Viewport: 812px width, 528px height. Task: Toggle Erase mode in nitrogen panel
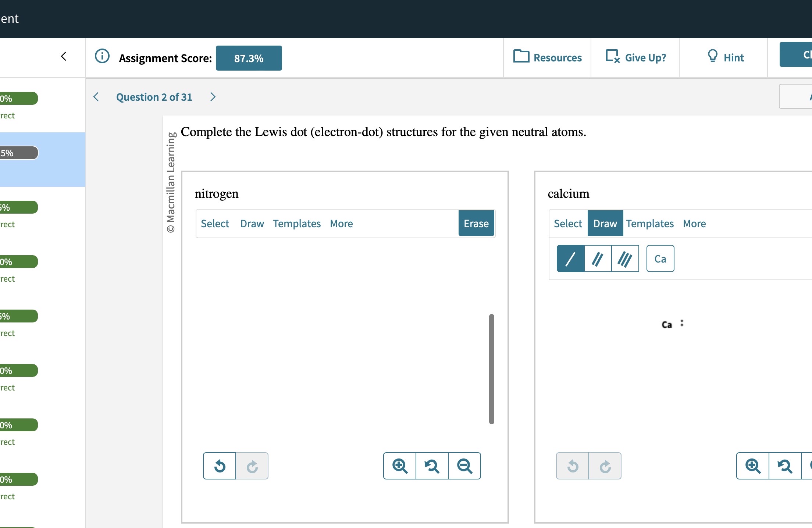(476, 224)
